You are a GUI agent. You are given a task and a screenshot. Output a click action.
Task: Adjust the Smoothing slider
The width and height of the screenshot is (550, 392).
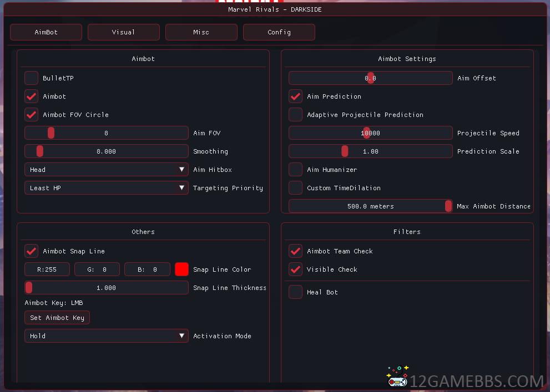[x=107, y=151]
